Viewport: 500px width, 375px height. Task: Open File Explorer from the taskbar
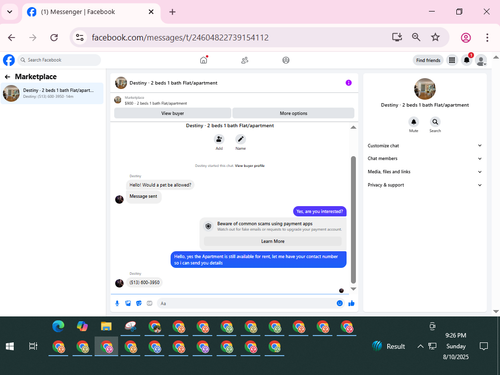(106, 326)
